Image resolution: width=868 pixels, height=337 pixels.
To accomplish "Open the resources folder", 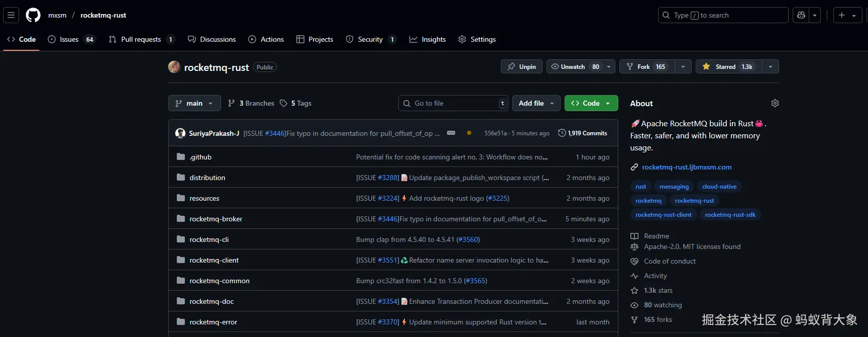I will [204, 198].
